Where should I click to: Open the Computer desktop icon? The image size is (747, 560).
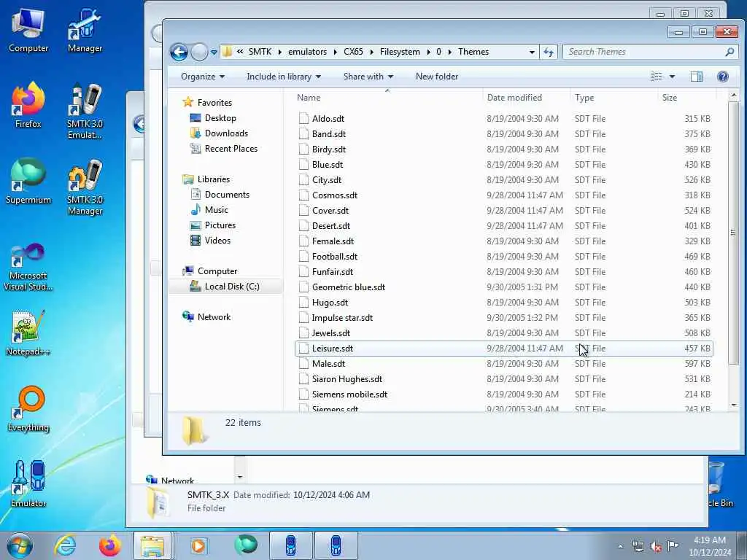click(28, 30)
